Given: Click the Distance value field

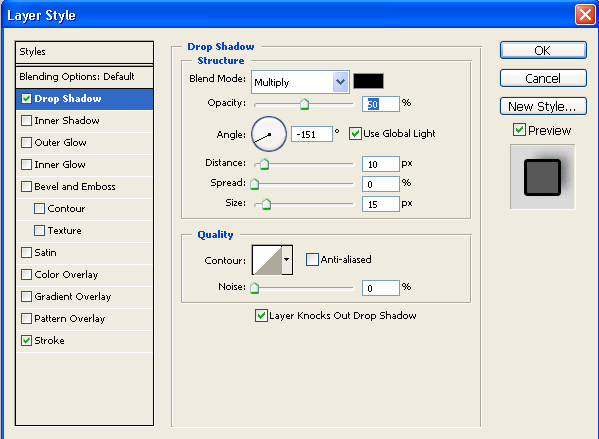Looking at the screenshot, I should pyautogui.click(x=380, y=164).
